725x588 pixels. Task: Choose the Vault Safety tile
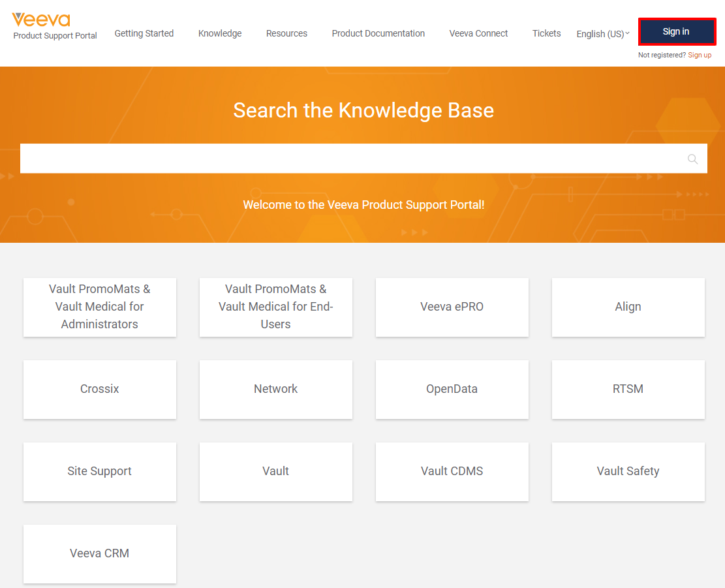tap(628, 471)
